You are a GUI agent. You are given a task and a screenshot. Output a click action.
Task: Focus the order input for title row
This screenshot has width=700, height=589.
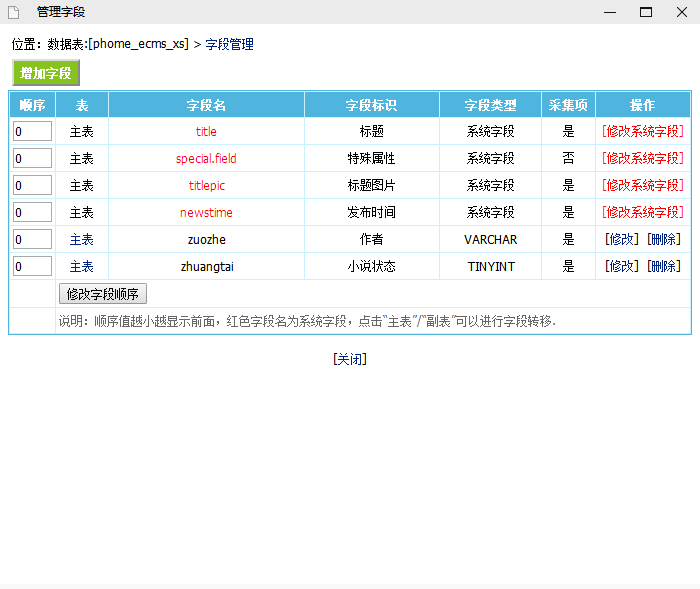click(x=32, y=131)
